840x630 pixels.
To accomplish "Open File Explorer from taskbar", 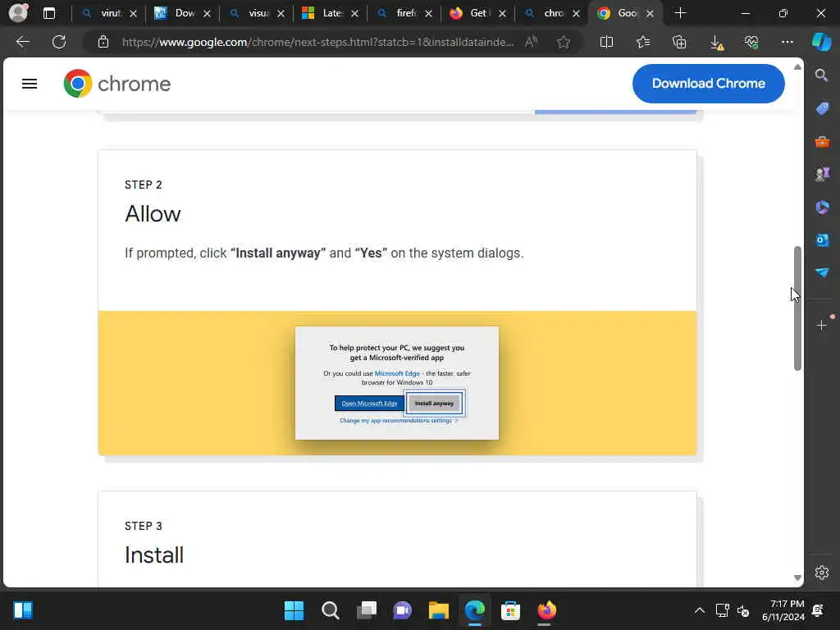I will pyautogui.click(x=438, y=610).
